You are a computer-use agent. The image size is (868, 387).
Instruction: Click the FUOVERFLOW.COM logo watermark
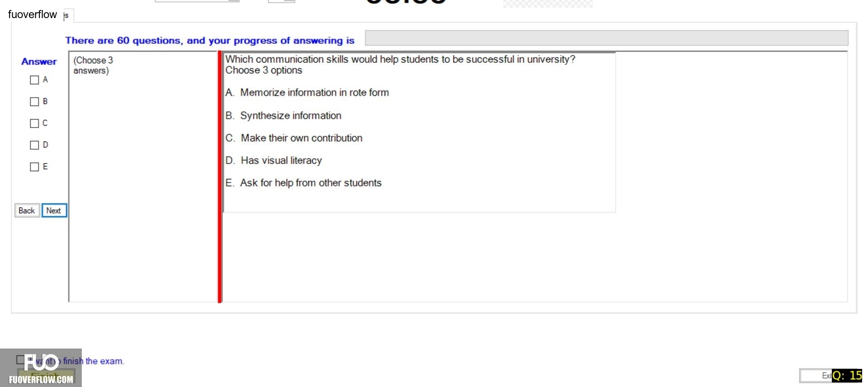[41, 368]
